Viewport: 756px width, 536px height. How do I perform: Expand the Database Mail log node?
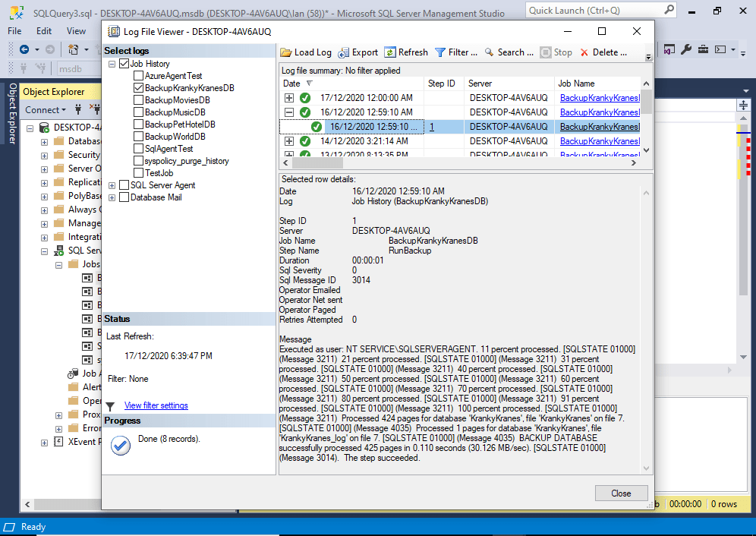[112, 197]
